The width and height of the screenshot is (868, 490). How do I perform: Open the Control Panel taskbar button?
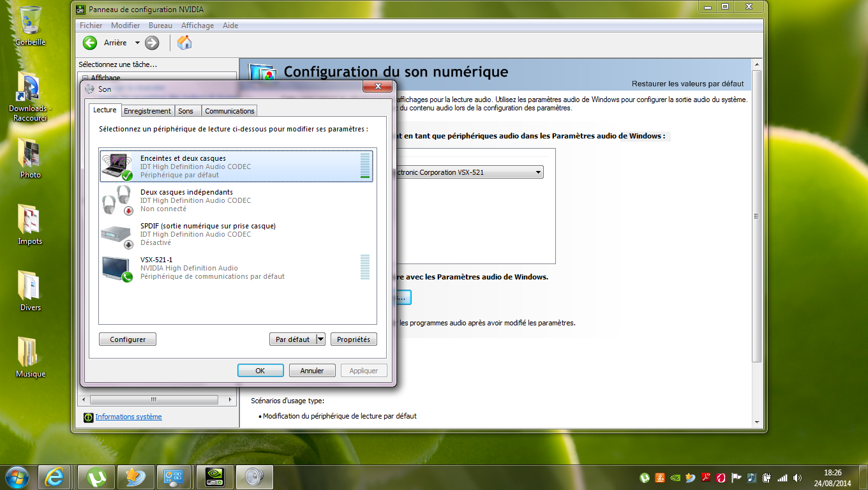174,477
